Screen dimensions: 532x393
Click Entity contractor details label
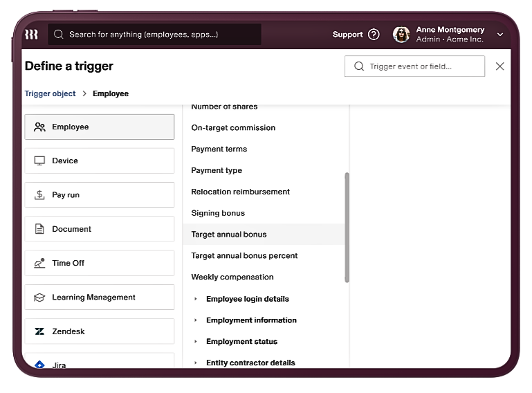(250, 363)
